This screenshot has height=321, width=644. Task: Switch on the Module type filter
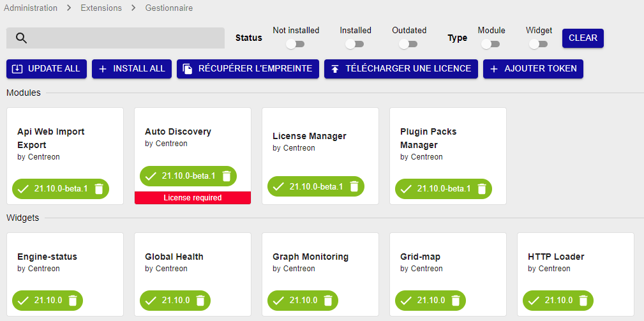click(x=490, y=44)
